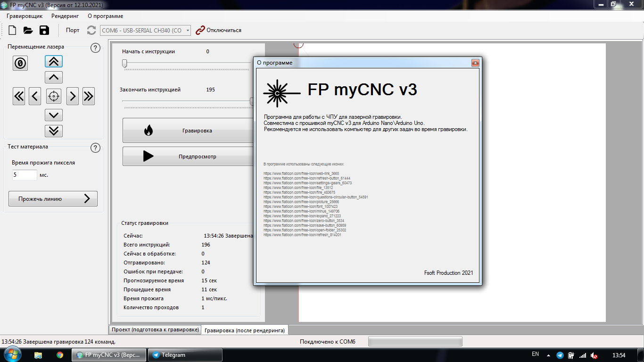Click the FP myCNC v3 taskbar button
The image size is (644, 362).
(x=109, y=355)
